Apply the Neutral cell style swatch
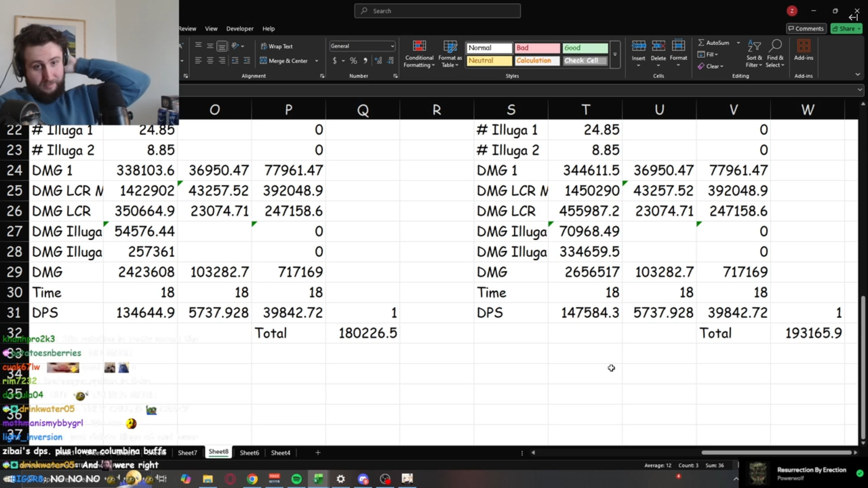Image resolution: width=868 pixels, height=488 pixels. (x=489, y=61)
